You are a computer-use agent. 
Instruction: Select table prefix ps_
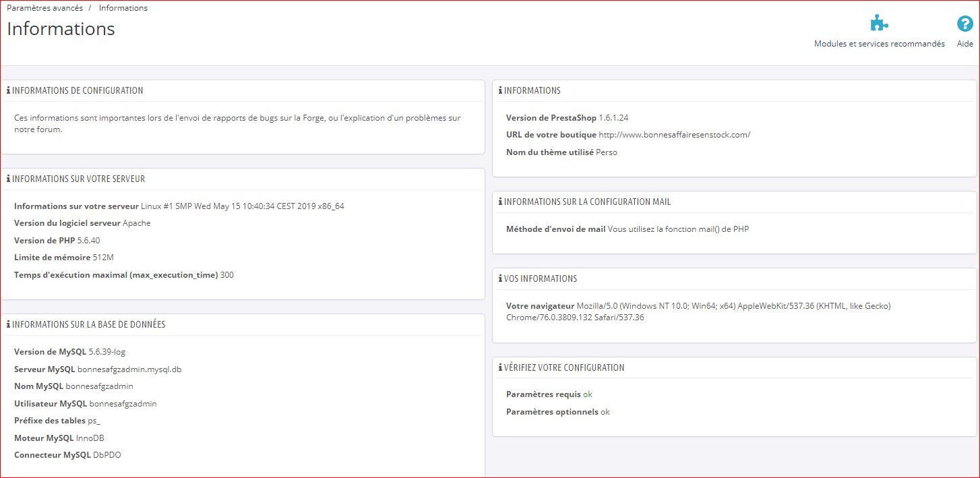click(x=94, y=421)
